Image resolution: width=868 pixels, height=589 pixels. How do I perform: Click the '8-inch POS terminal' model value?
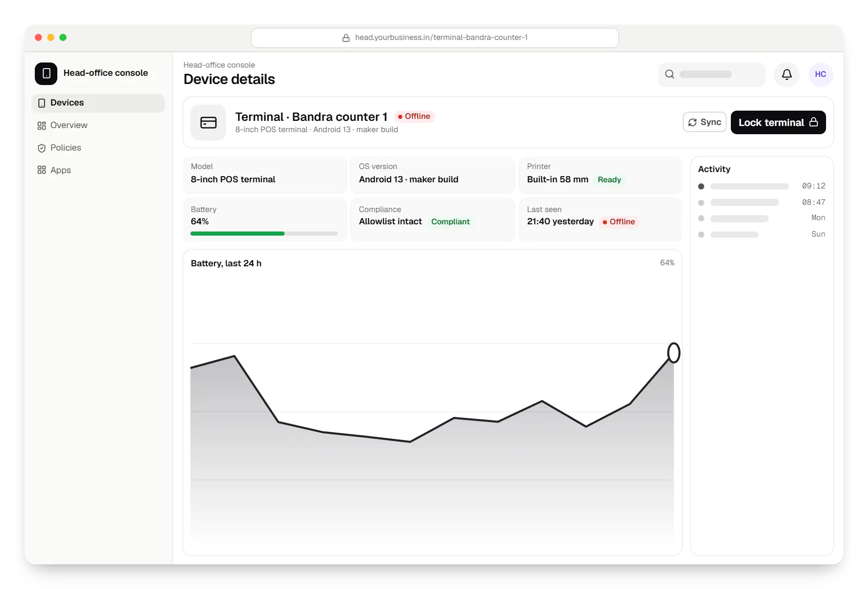(233, 180)
